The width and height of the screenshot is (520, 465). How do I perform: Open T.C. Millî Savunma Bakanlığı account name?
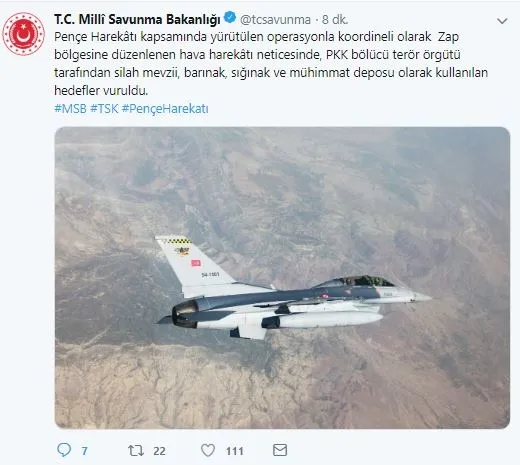tap(137, 19)
